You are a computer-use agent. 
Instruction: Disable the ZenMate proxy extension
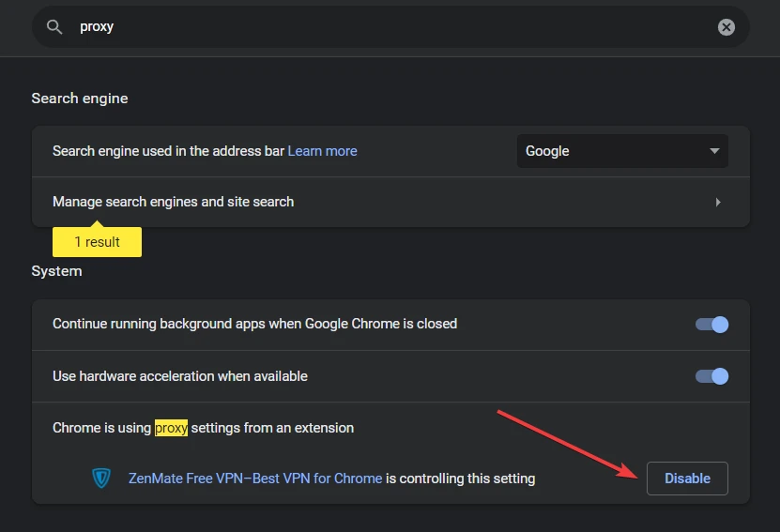687,479
